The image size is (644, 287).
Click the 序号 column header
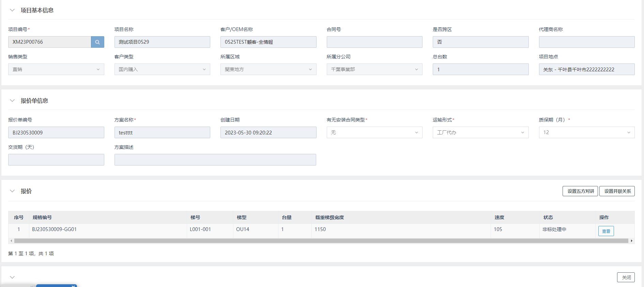pyautogui.click(x=19, y=217)
